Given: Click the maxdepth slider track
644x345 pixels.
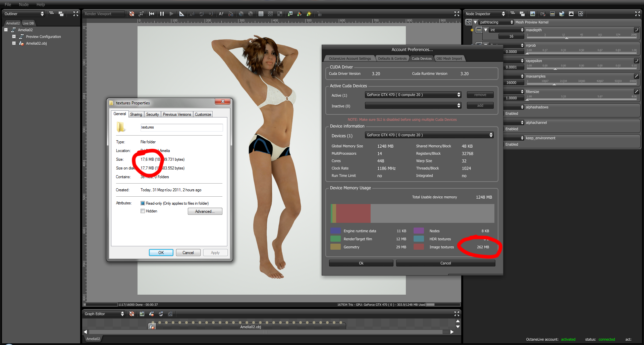Looking at the screenshot, I should pos(582,38).
